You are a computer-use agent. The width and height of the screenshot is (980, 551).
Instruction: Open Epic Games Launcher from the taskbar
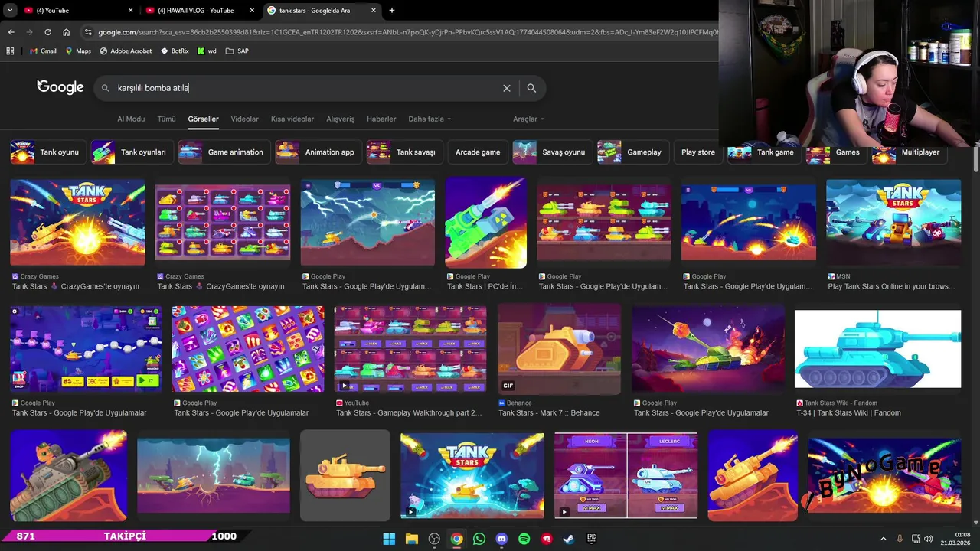tap(592, 539)
